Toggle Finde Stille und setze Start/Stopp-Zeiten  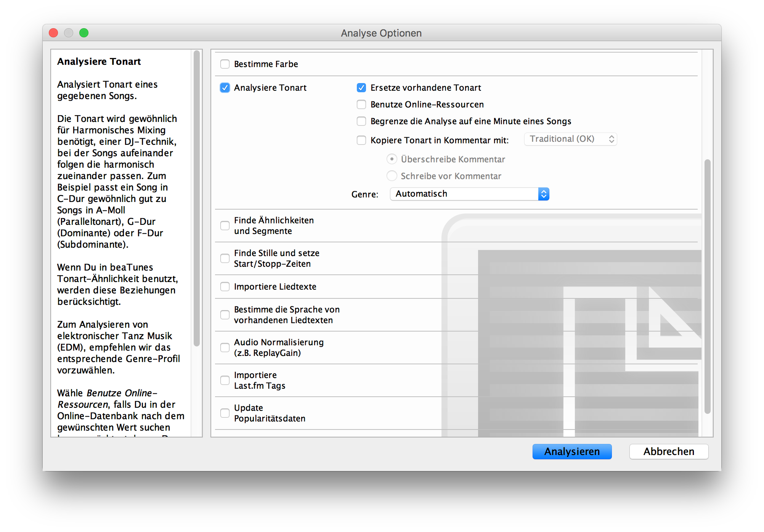[225, 259]
